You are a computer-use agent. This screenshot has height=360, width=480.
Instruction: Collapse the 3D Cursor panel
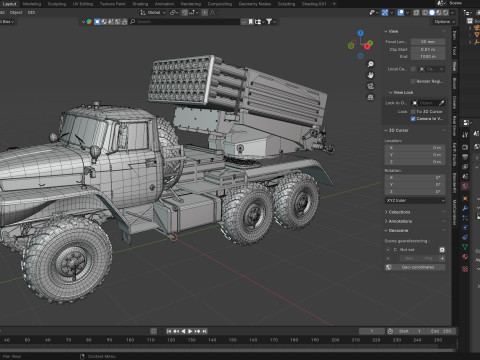(386, 130)
